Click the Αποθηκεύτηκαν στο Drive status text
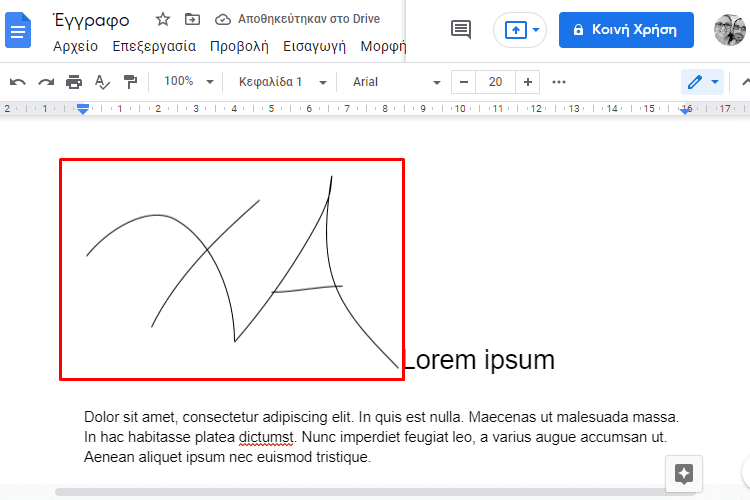750x500 pixels. click(309, 19)
